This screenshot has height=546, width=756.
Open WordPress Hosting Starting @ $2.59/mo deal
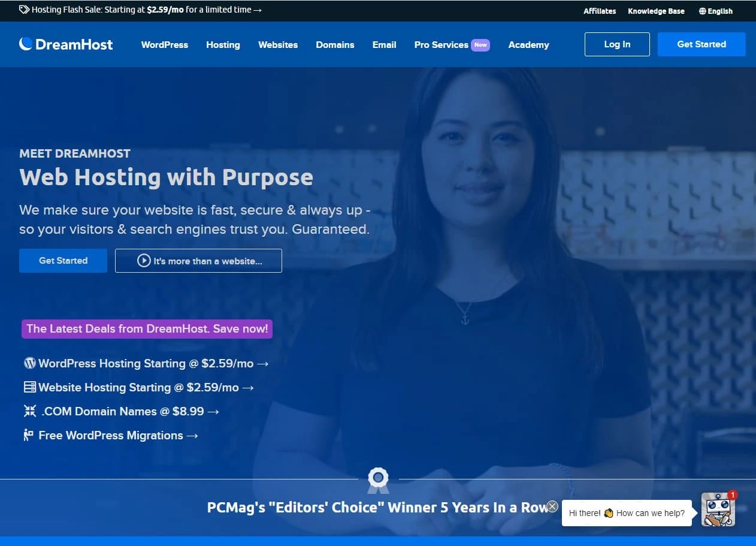(x=146, y=363)
